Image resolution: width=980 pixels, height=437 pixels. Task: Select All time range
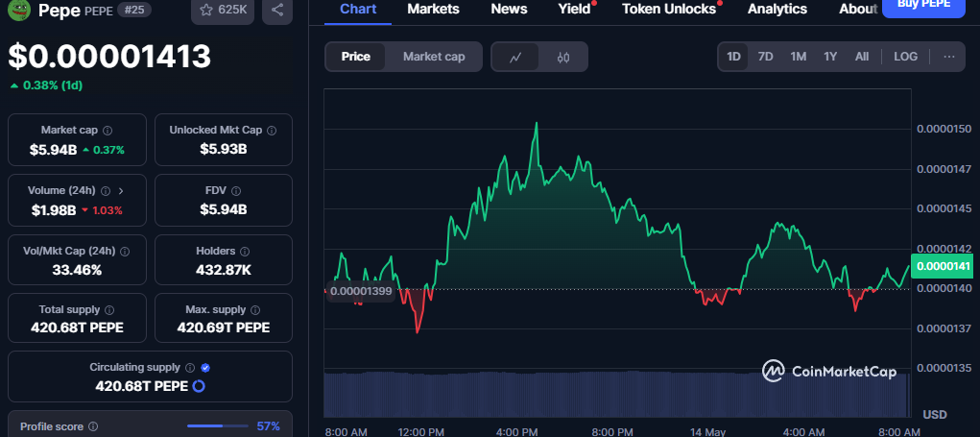click(862, 57)
